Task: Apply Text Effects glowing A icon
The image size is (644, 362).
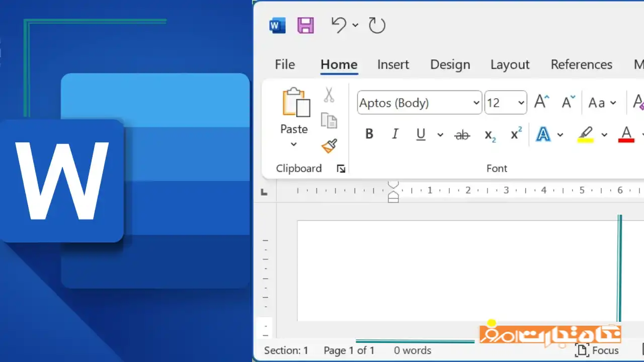Action: 543,134
